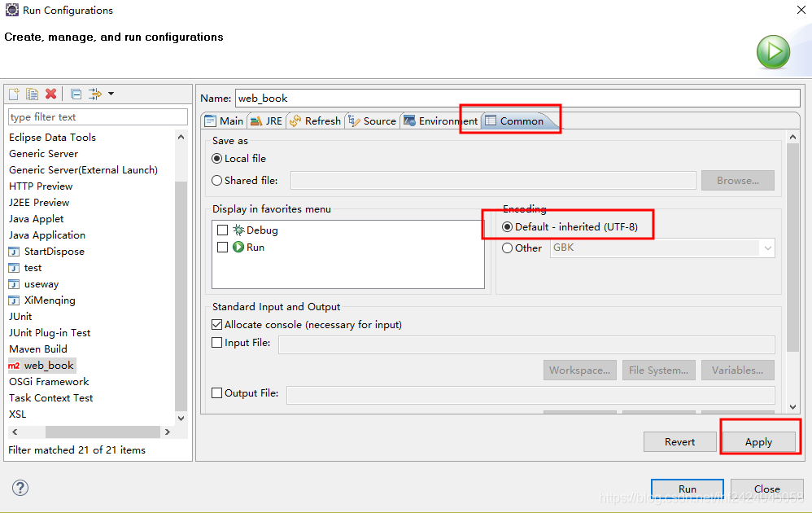Screen dimensions: 812x513
Task: Click the type filter text field
Action: 98,117
